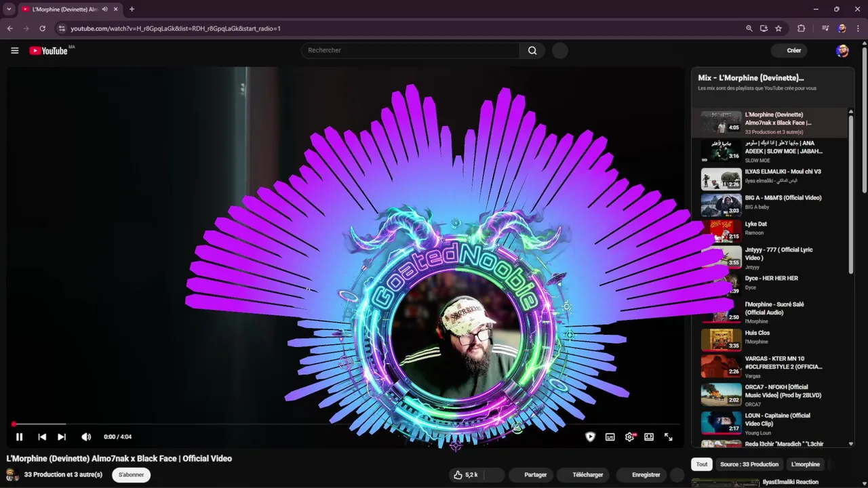
Task: Play ILYAS ELMALIKI - Moul chi V3
Action: pyautogui.click(x=770, y=178)
